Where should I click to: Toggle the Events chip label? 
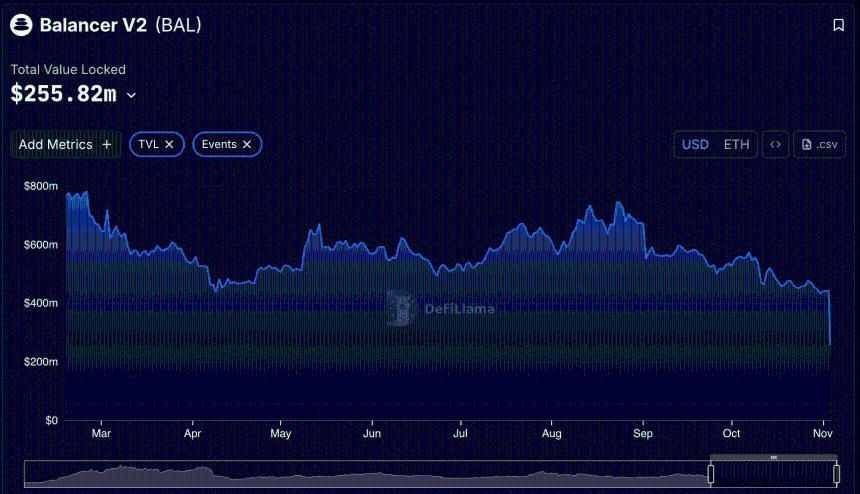pos(219,145)
